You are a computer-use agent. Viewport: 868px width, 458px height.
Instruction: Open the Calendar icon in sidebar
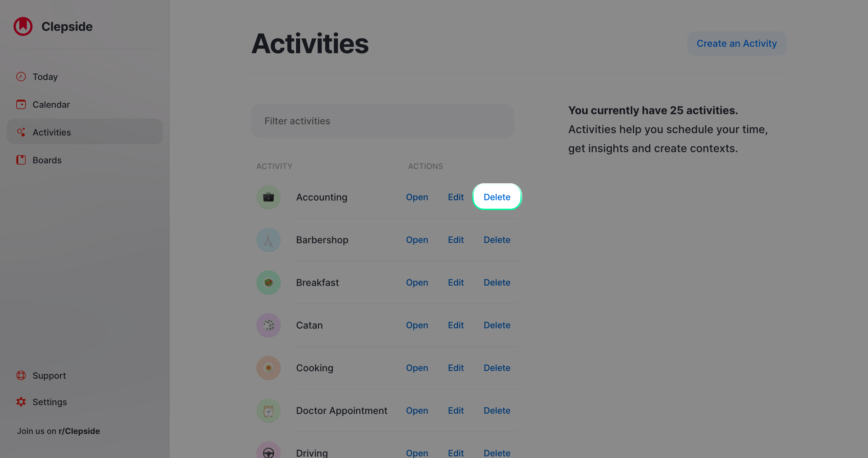tap(21, 104)
